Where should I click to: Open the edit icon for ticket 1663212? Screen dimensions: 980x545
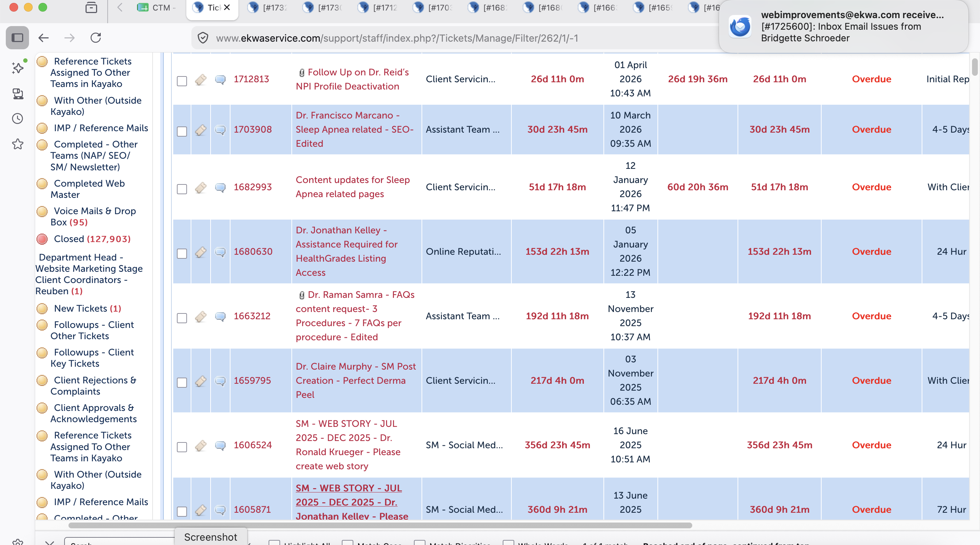[201, 316]
